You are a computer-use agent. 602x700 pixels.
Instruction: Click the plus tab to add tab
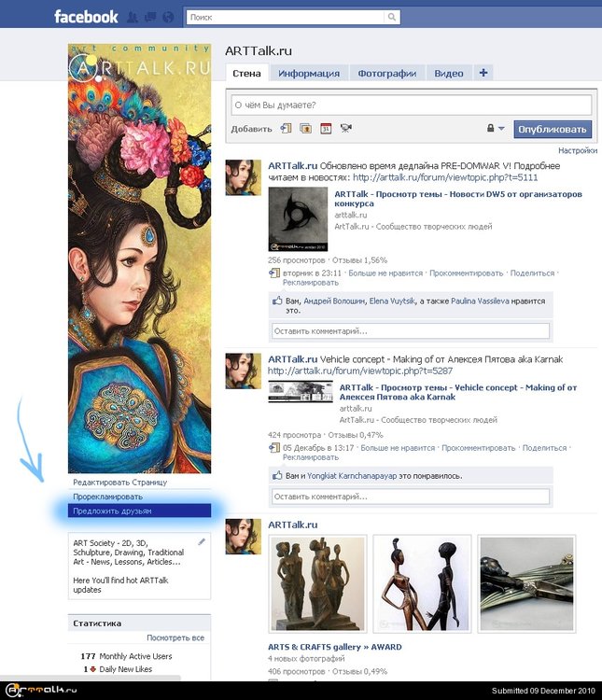tap(483, 73)
